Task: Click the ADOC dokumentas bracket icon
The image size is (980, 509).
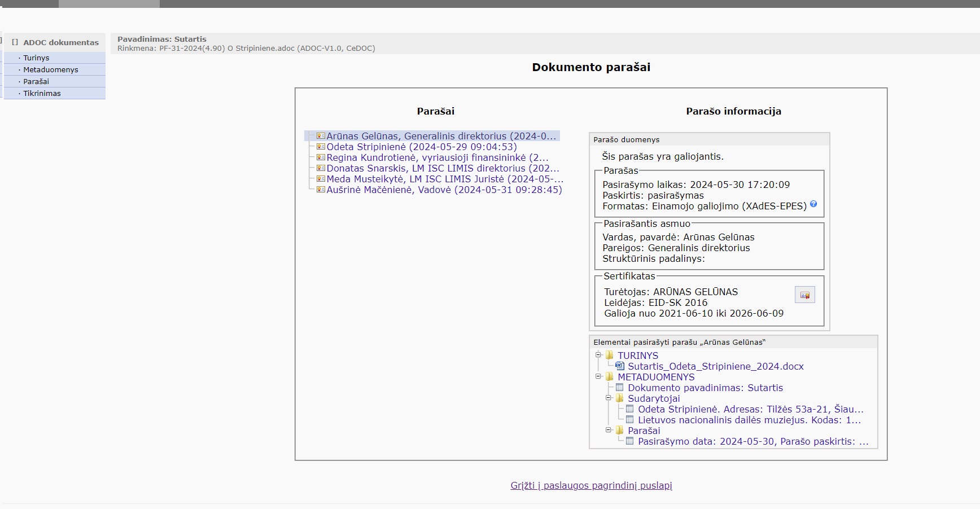Action: coord(15,42)
